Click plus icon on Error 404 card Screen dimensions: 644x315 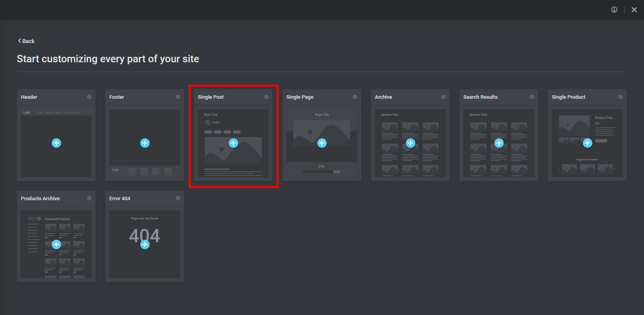[145, 244]
